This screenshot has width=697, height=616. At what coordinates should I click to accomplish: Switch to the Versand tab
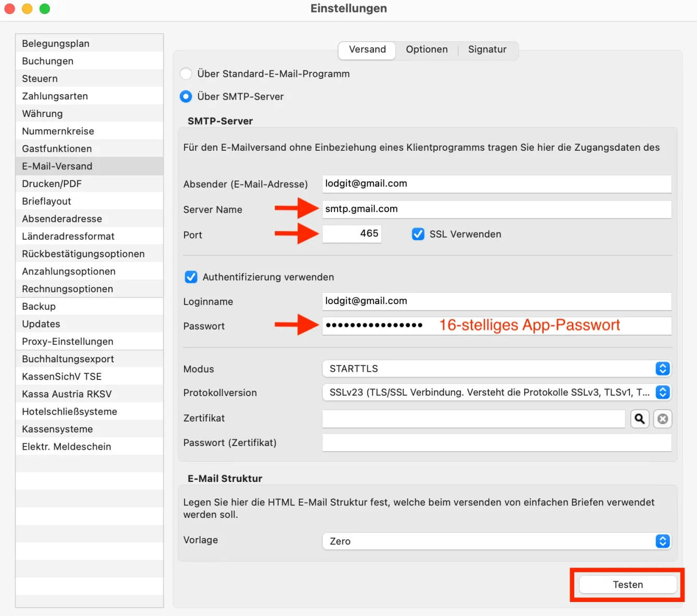[367, 50]
